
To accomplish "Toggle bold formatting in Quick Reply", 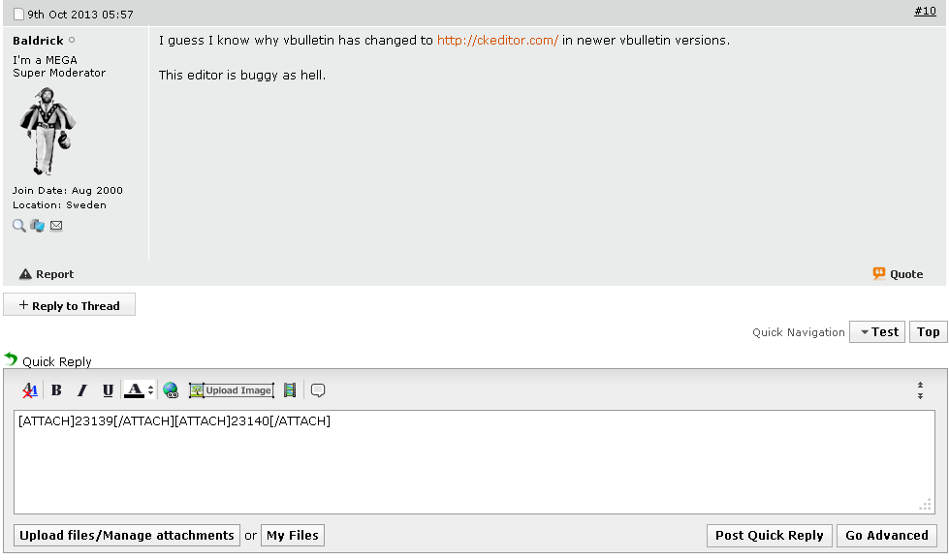I will [x=56, y=390].
